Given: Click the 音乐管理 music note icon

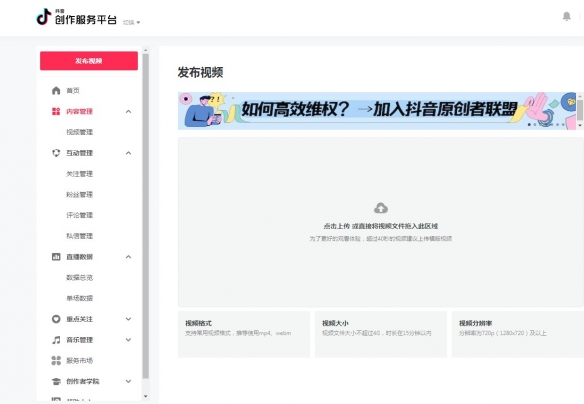Looking at the screenshot, I should coord(56,340).
